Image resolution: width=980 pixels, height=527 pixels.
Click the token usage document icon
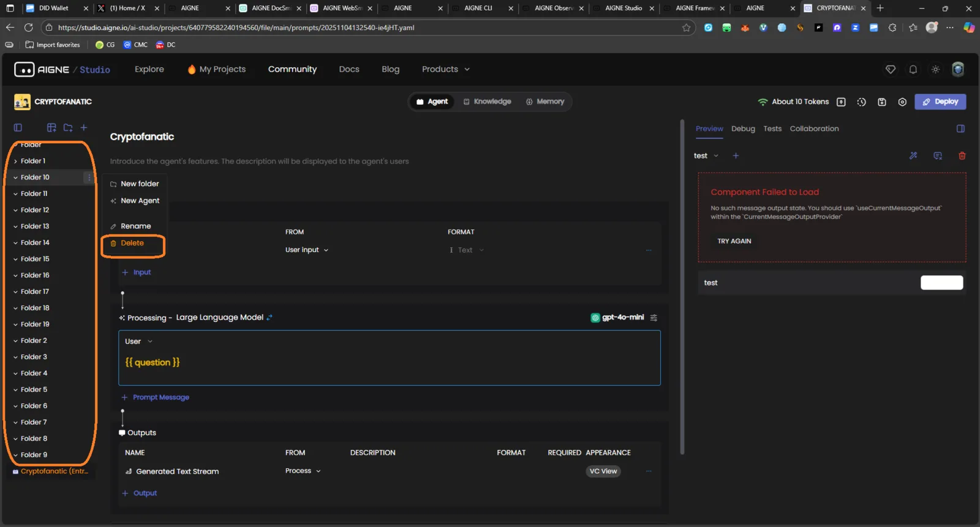[841, 102]
